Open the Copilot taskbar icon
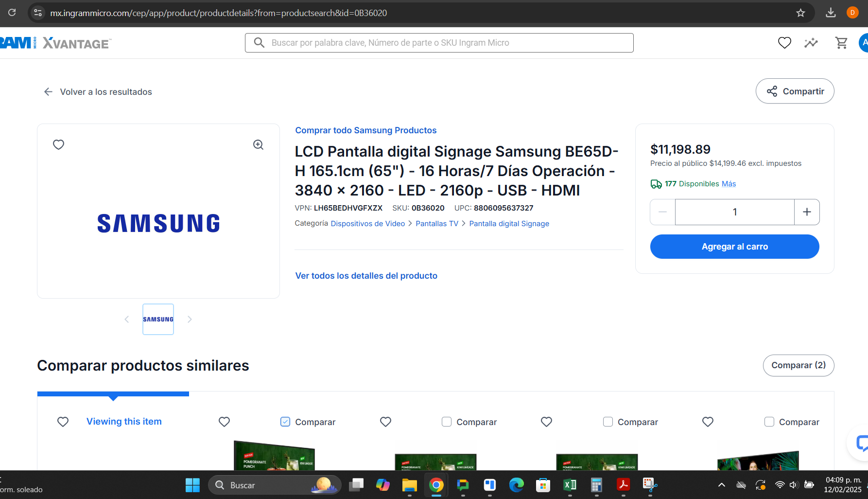 pos(382,485)
